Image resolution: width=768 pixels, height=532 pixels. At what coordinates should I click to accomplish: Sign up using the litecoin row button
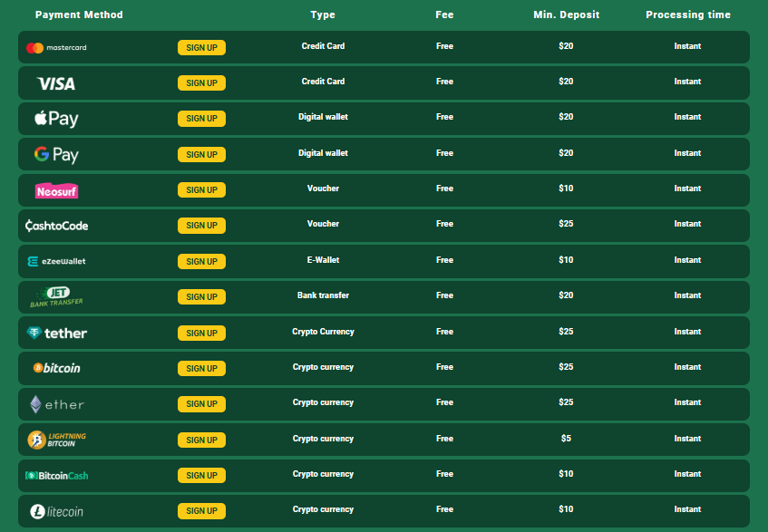(x=202, y=510)
